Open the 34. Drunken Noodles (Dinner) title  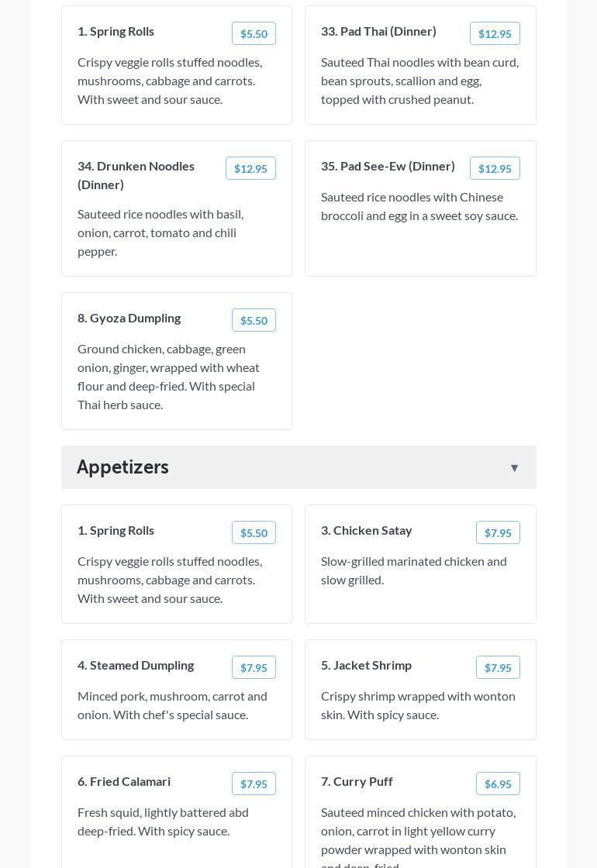click(x=136, y=175)
